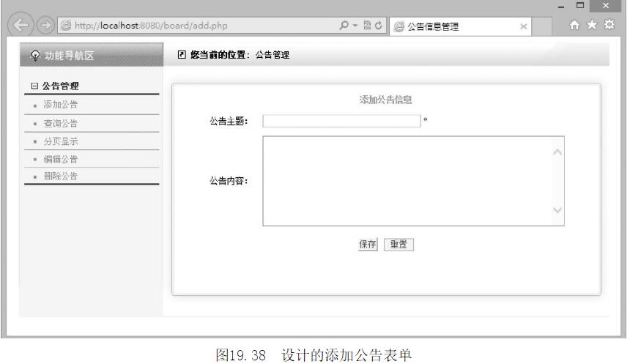
Task: Open the browser Home icon
Action: tap(579, 27)
